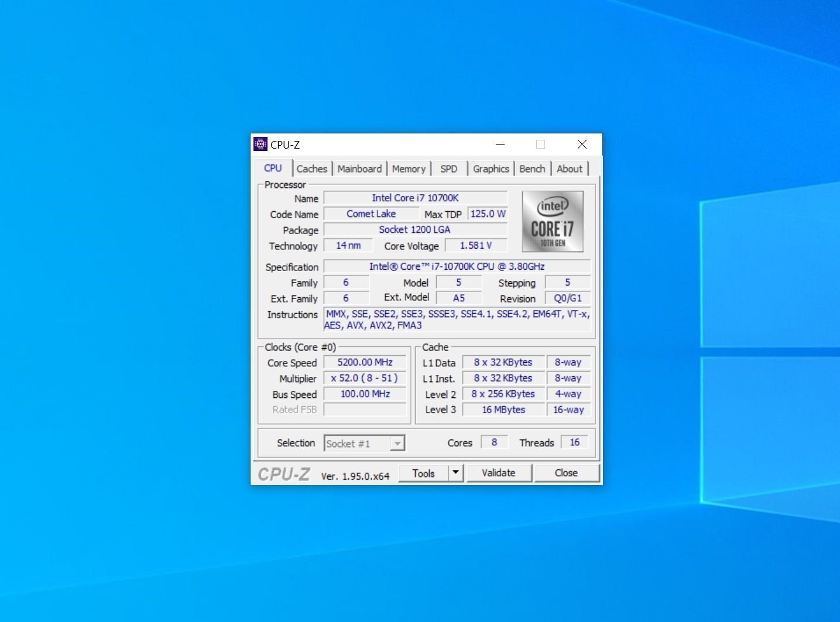Click the Core Voltage value 1.581 V
The height and width of the screenshot is (622, 840).
tap(476, 245)
